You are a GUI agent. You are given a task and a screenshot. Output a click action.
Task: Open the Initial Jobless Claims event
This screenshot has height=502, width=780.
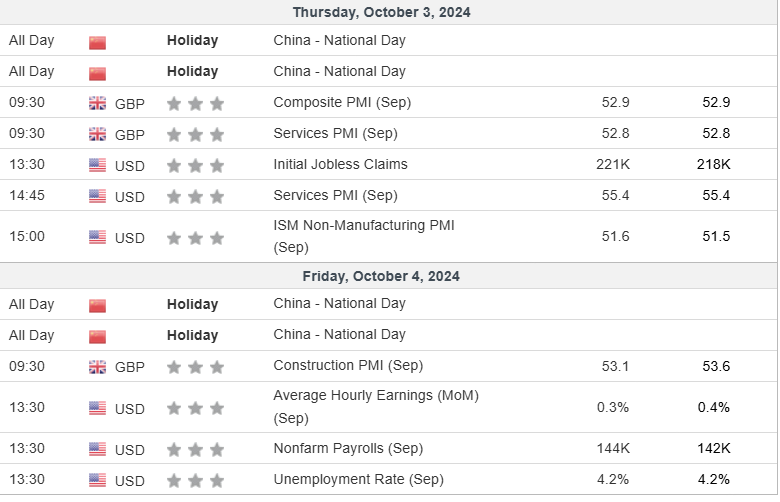tap(340, 164)
